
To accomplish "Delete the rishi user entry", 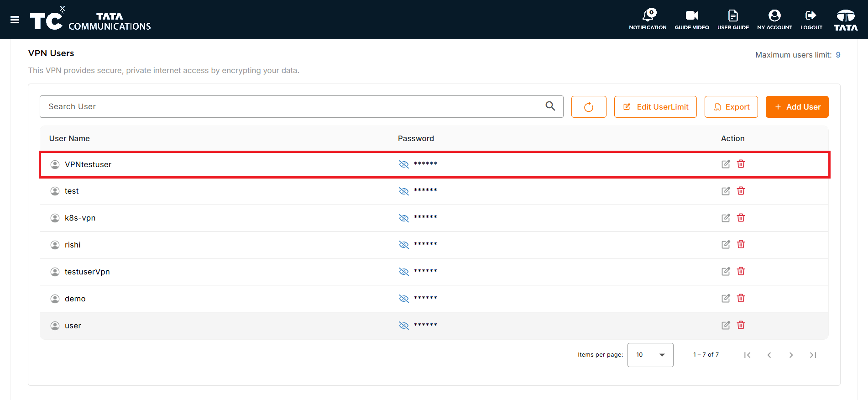I will click(741, 244).
